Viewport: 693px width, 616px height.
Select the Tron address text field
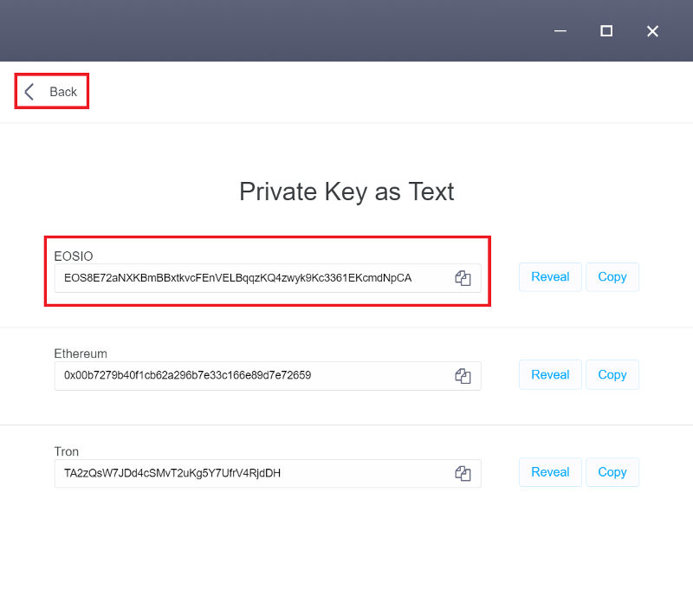click(268, 473)
